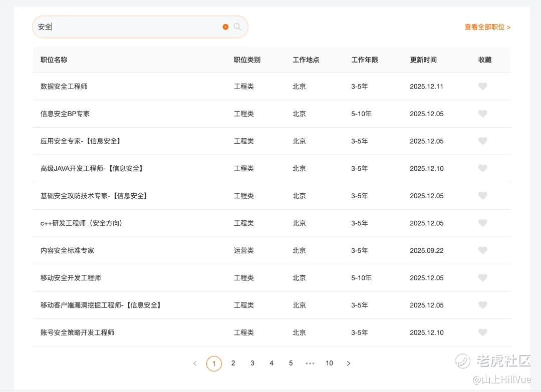541x392 pixels.
Task: Open 查看全部职位 link
Action: (487, 27)
